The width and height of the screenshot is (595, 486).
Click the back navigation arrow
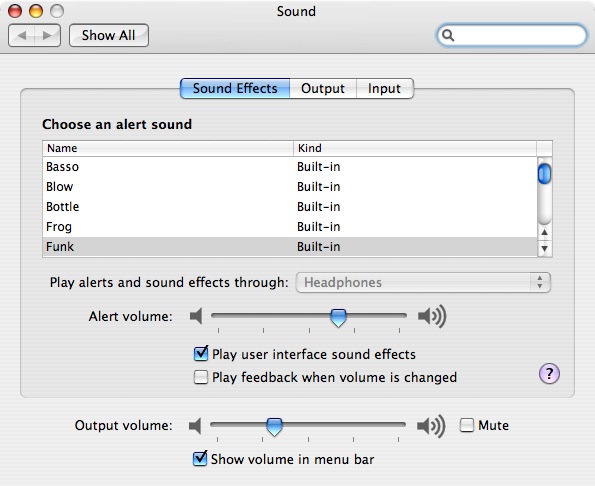click(x=22, y=36)
